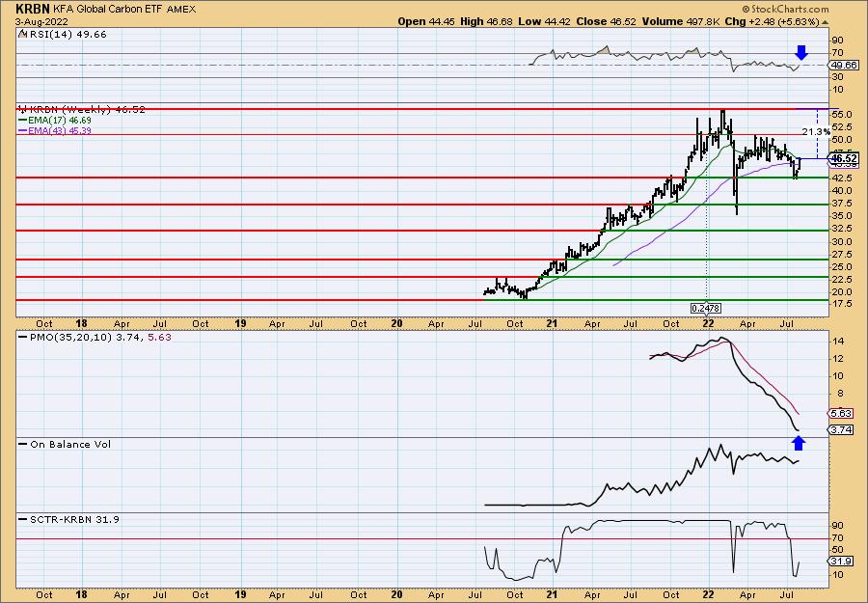Click the 49.66 RSI value tag
This screenshot has width=868, height=603.
[845, 66]
